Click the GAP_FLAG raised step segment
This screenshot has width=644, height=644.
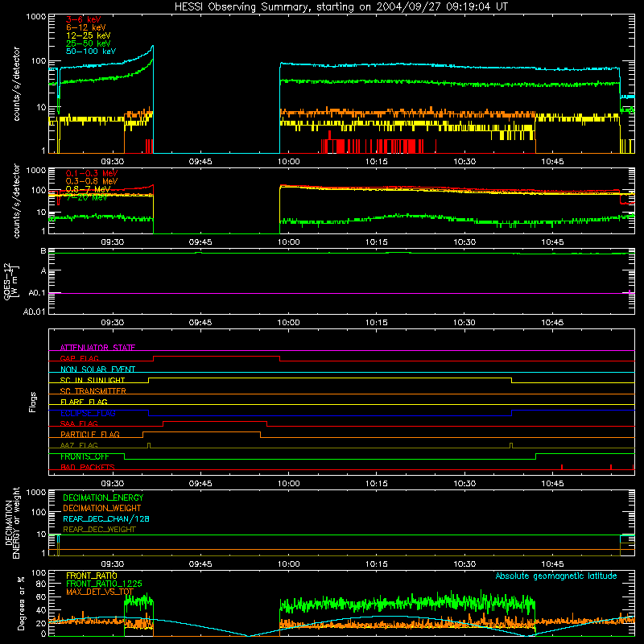tap(217, 357)
